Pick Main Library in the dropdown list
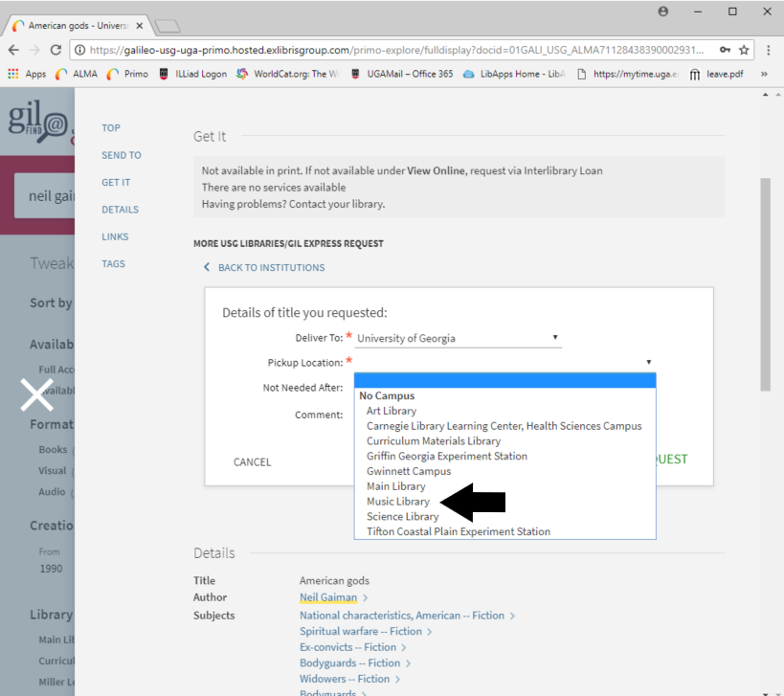This screenshot has width=784, height=696. pos(396,486)
